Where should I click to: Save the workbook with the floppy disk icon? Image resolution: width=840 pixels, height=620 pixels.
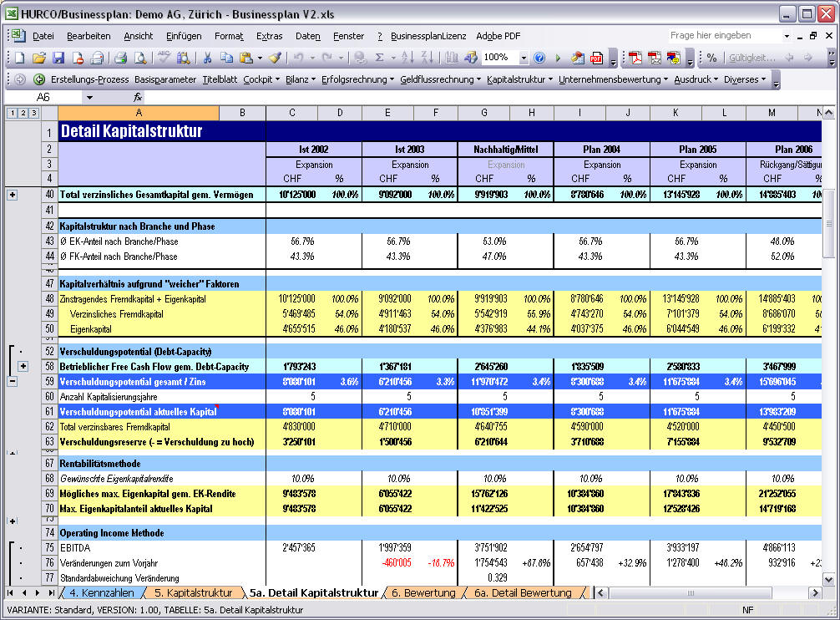coord(58,58)
